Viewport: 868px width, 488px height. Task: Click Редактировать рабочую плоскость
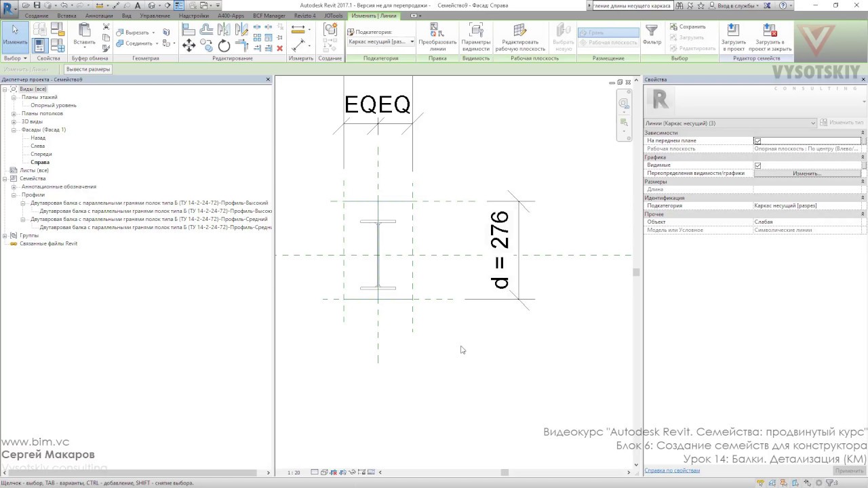(520, 37)
